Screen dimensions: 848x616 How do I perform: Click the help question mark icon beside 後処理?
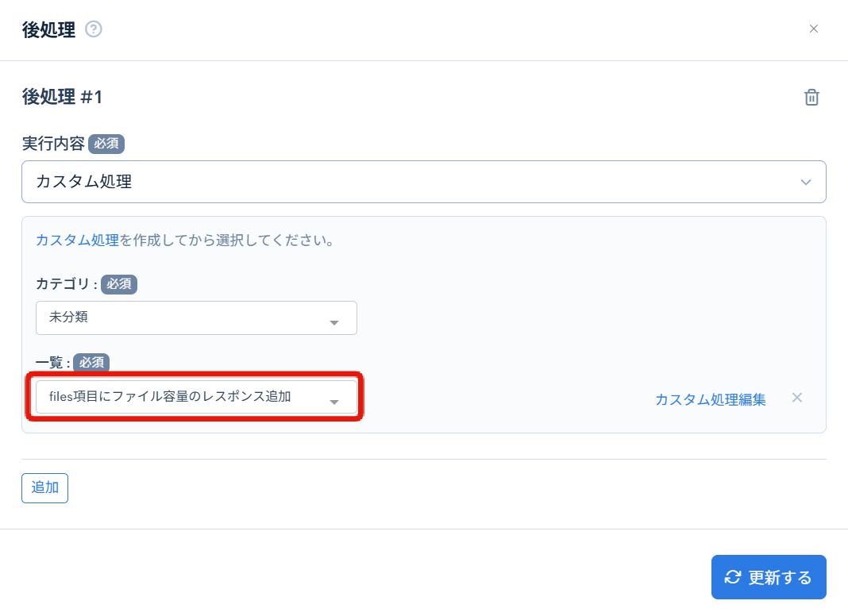point(94,30)
